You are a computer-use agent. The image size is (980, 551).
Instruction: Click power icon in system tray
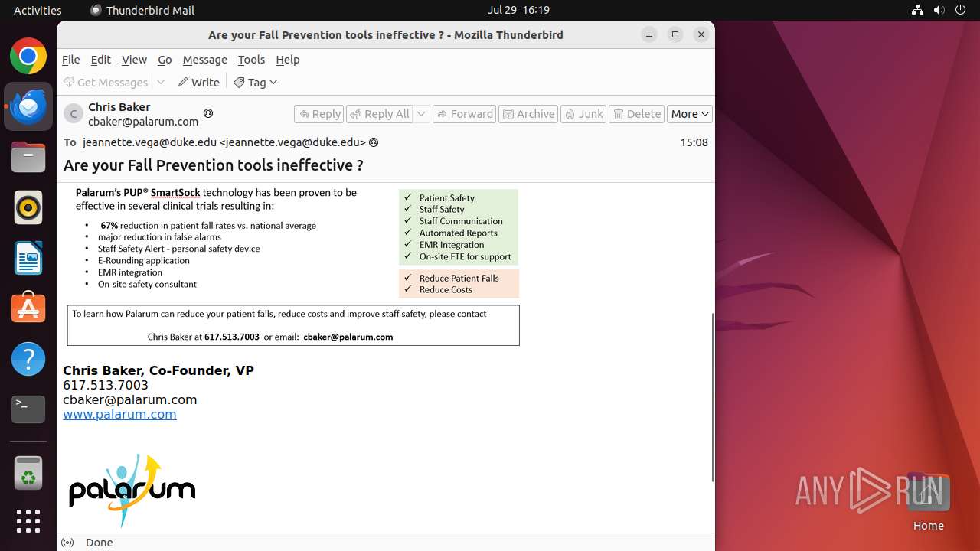point(961,10)
